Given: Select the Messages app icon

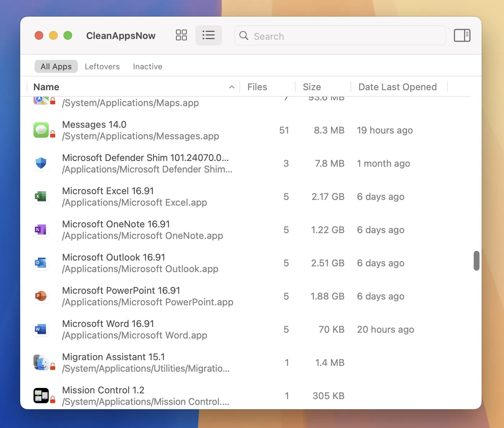Looking at the screenshot, I should click(41, 130).
